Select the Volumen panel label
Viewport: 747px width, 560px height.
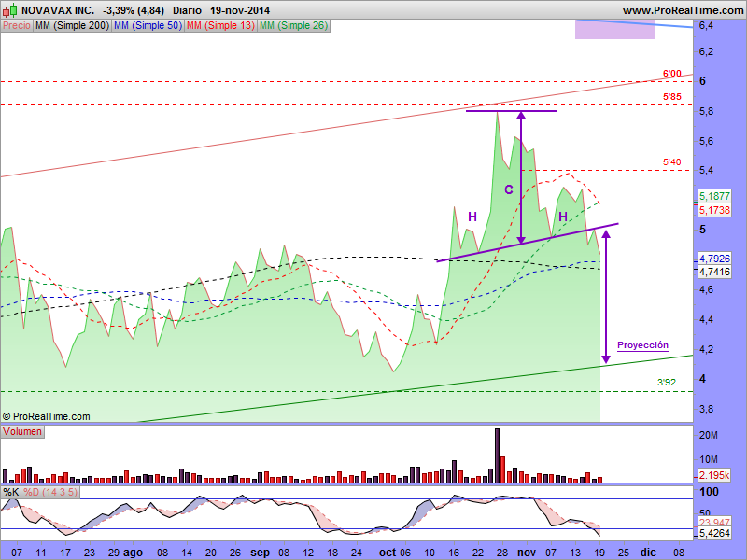click(22, 432)
